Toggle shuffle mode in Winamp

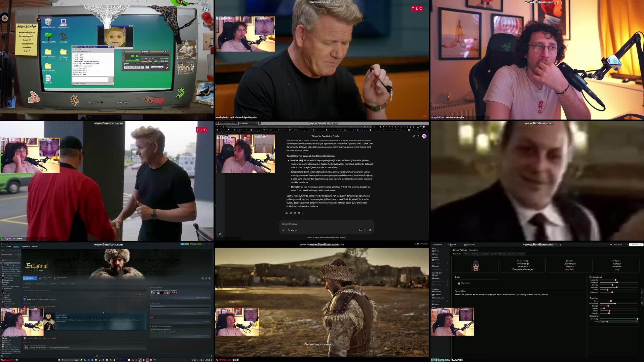[x=154, y=67]
